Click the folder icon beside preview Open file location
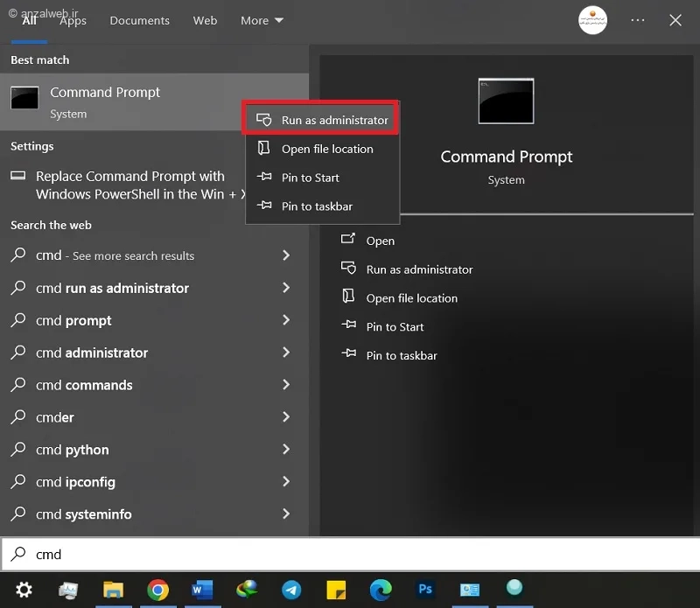The image size is (700, 608). 348,296
